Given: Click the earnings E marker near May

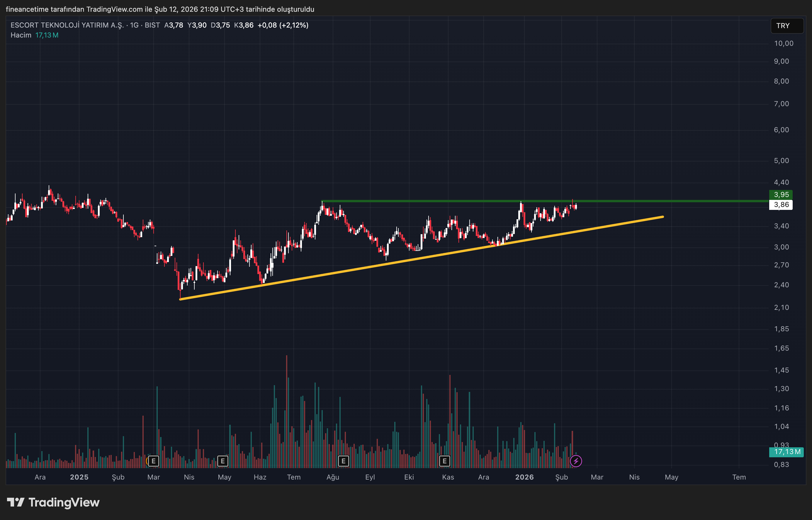Looking at the screenshot, I should [x=222, y=461].
